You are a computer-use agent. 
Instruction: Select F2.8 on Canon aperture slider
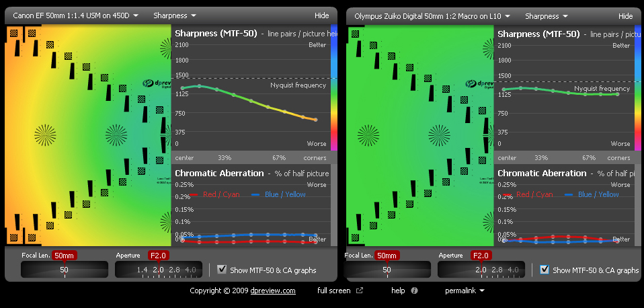coord(175,270)
